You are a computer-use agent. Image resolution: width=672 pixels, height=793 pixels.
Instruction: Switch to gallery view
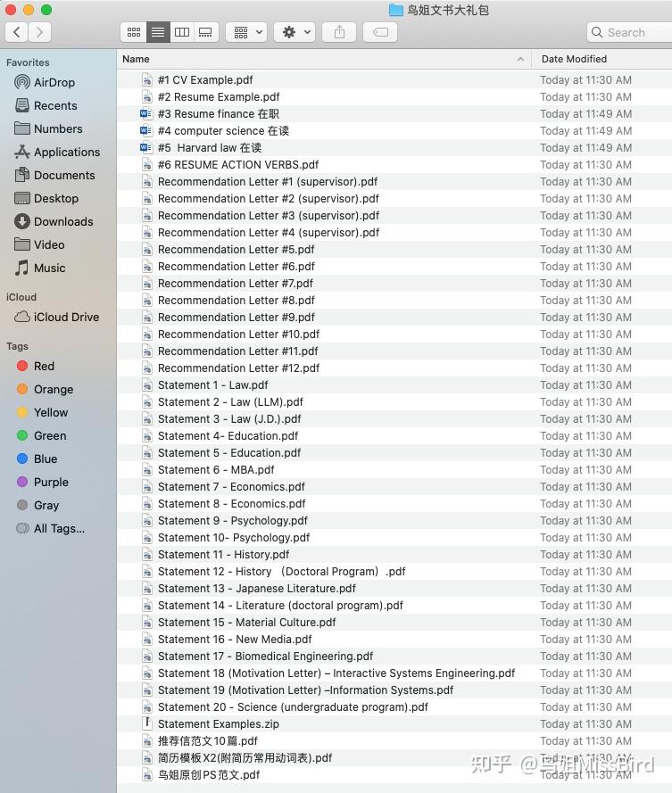(x=205, y=32)
